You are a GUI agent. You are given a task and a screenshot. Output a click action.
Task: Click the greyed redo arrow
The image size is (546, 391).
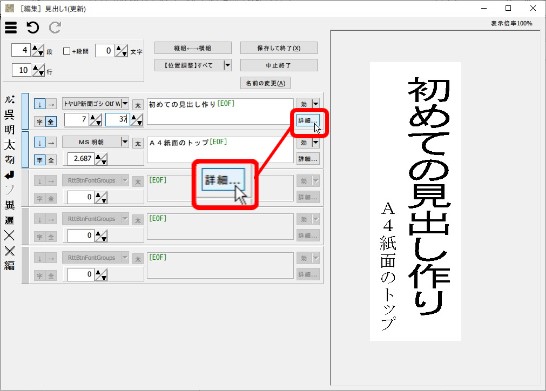coord(55,28)
